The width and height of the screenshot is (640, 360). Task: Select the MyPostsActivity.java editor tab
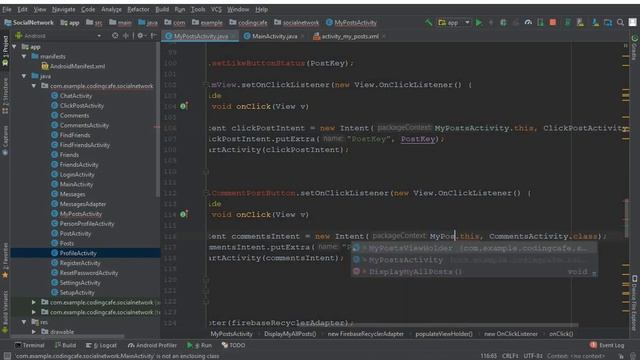[200, 36]
